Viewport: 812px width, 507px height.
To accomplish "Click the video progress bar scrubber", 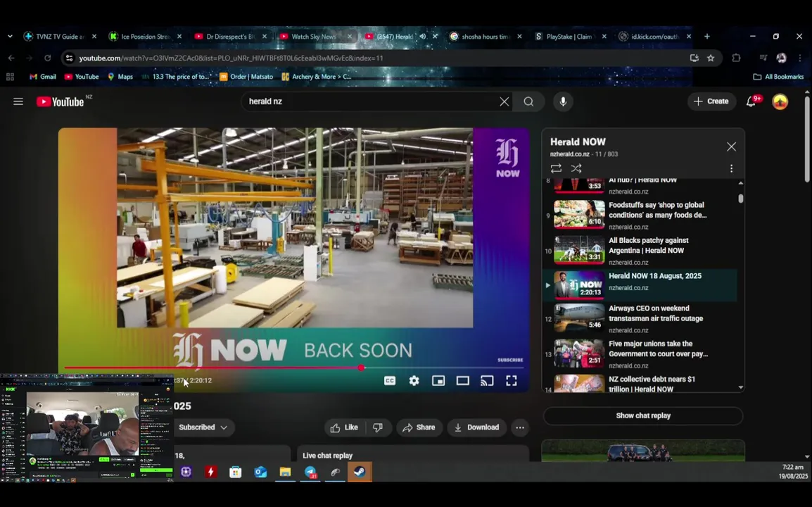I will click(361, 368).
